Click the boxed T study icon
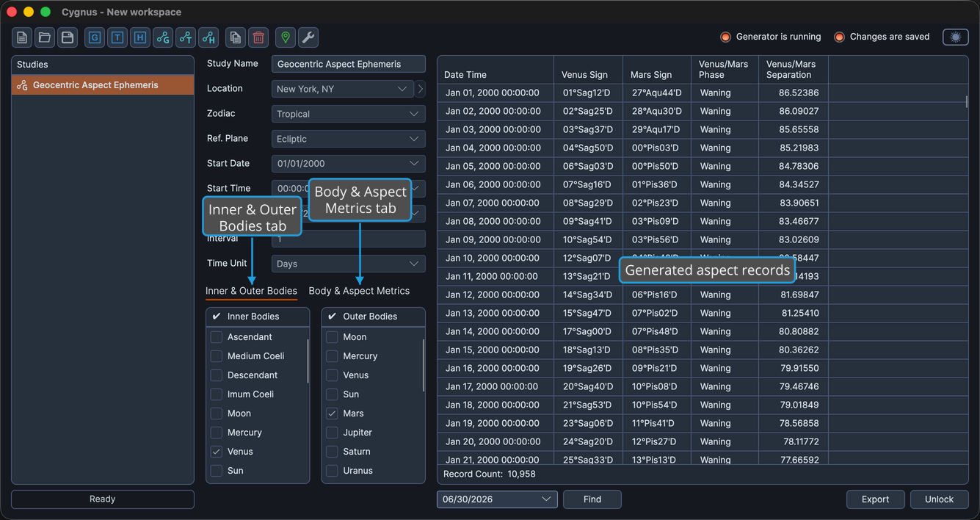980x520 pixels. [117, 37]
